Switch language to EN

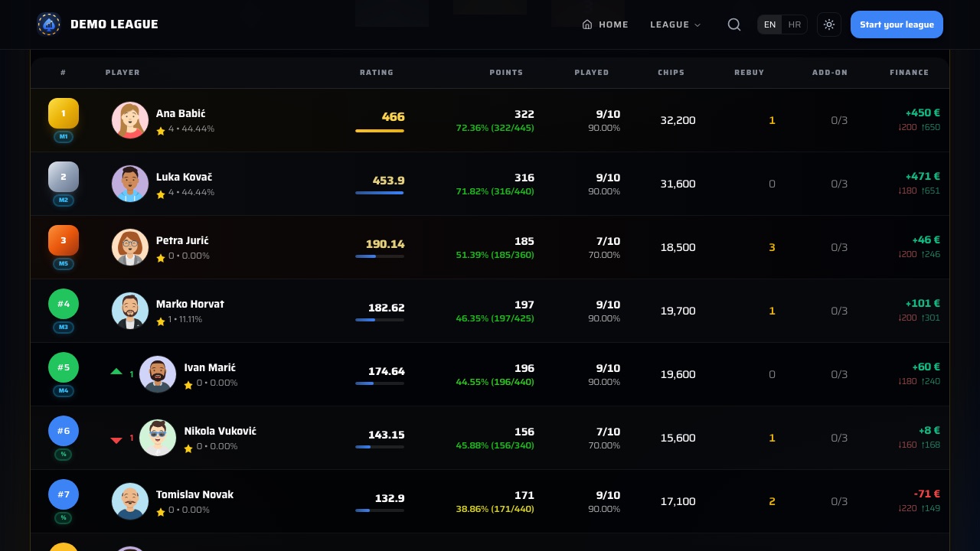[770, 24]
